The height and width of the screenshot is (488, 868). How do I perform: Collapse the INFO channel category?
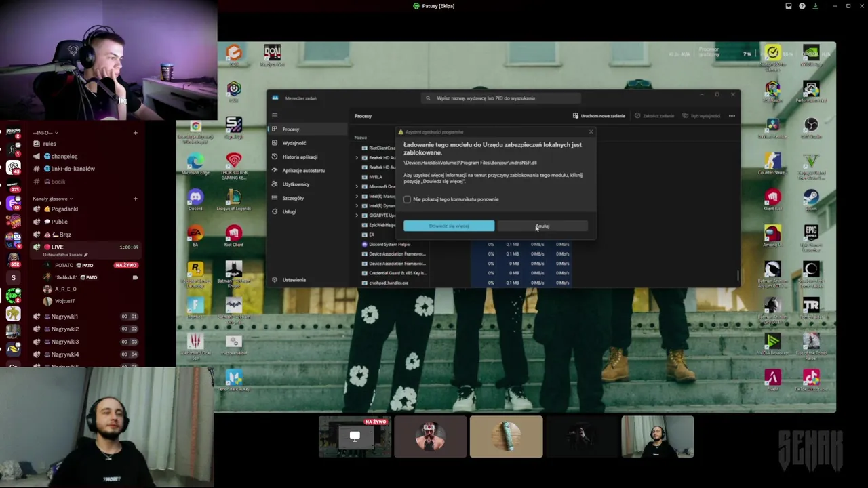pos(45,133)
